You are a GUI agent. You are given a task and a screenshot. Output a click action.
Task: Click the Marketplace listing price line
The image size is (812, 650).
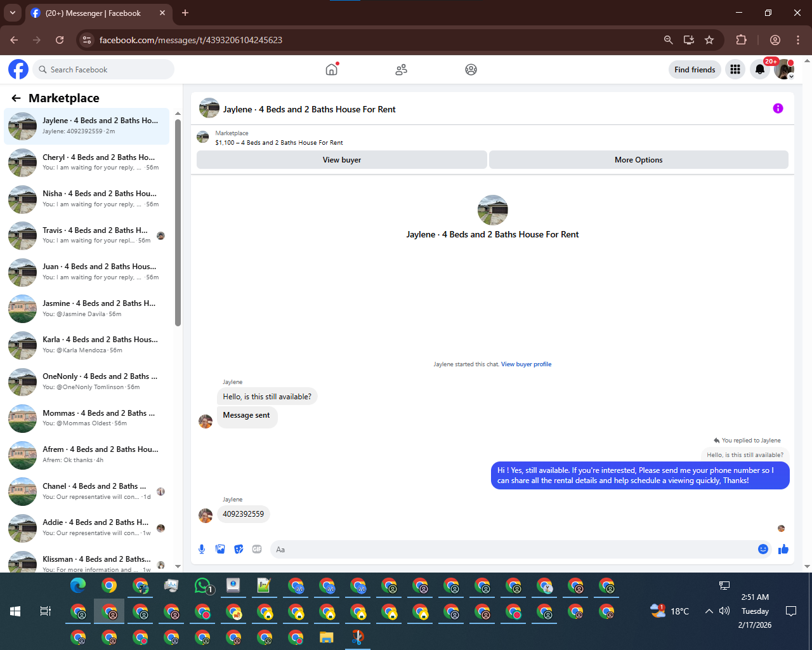(x=279, y=143)
